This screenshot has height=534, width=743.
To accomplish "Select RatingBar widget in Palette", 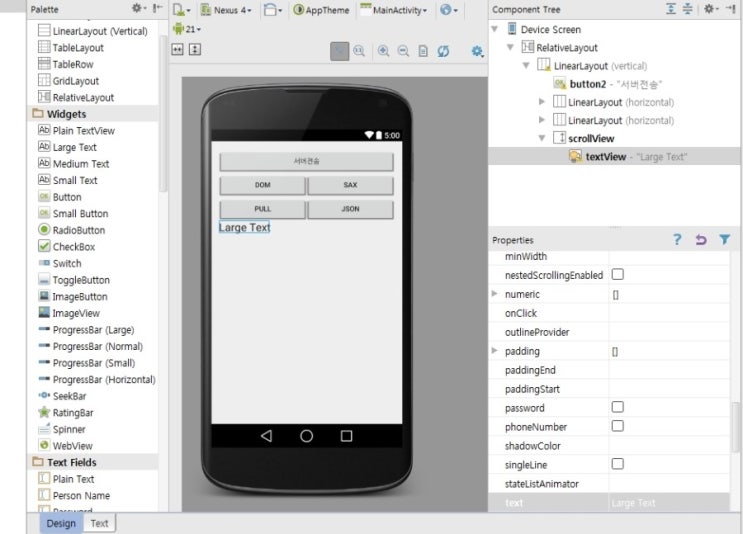I will coord(66,412).
